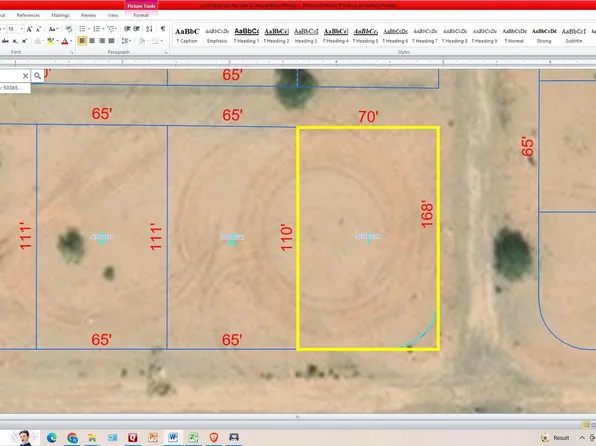Toggle Align Text Left
Viewport: 596px width, 446px height.
pos(82,41)
